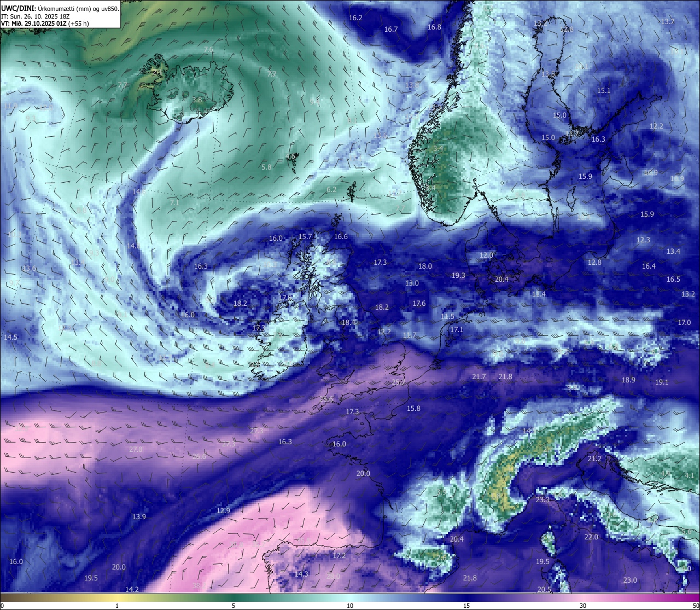Click the 16.6 map value
The width and height of the screenshot is (700, 610).
point(341,237)
